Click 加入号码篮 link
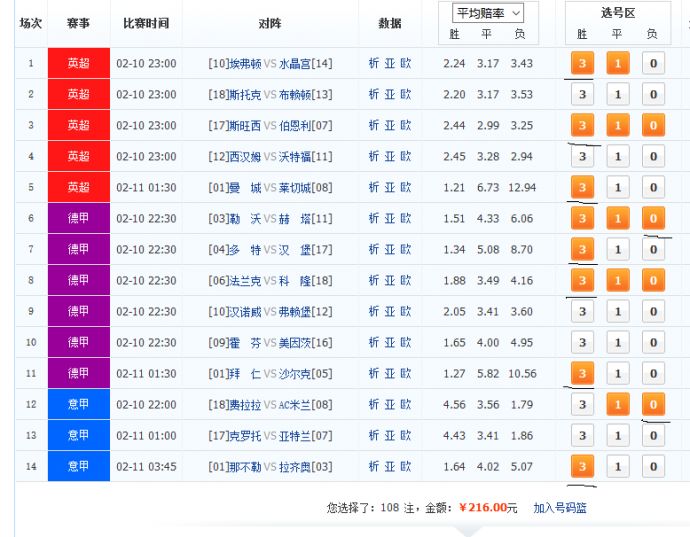Viewport: 690px width, 537px height. click(560, 508)
